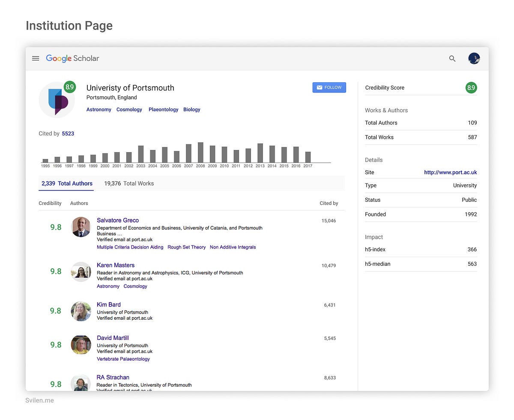
Task: Click the 2013 bar in citation chart
Action: click(260, 153)
